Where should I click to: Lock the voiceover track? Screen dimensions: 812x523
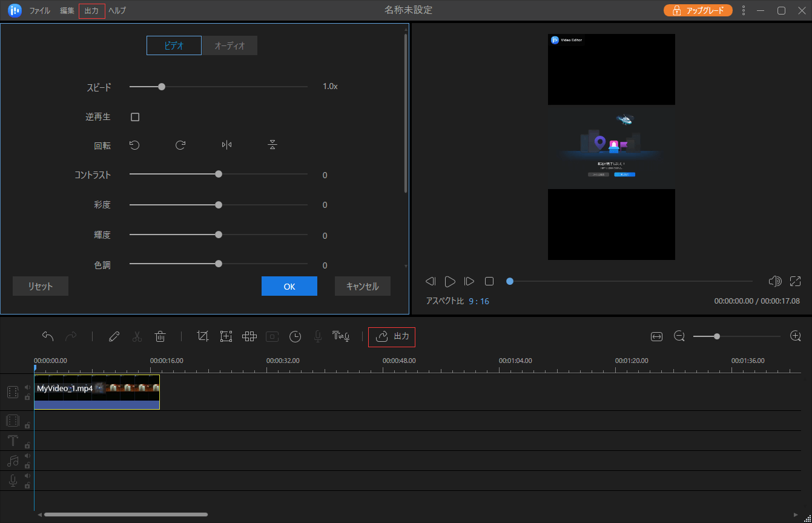(27, 485)
